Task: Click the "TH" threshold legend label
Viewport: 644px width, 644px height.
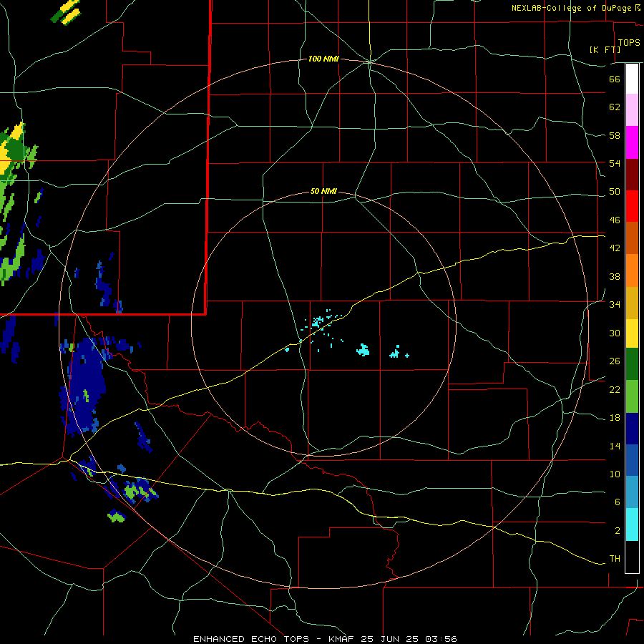Action: coord(615,559)
